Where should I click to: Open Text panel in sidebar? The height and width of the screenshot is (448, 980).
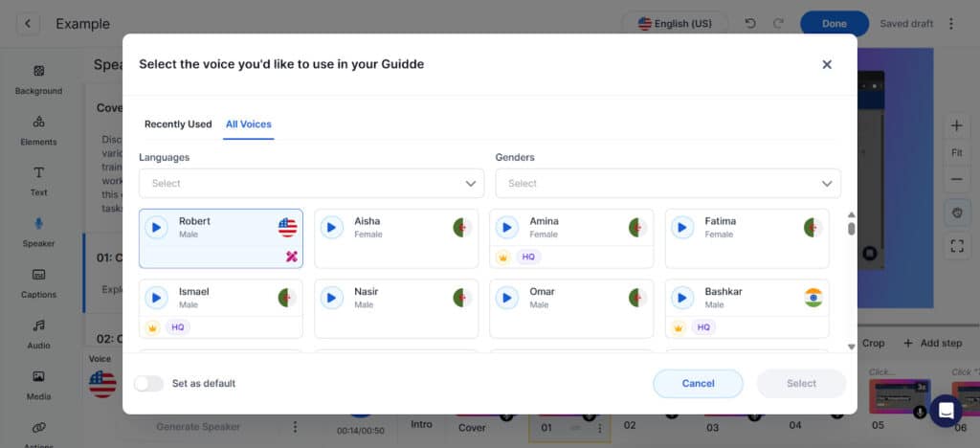38,182
